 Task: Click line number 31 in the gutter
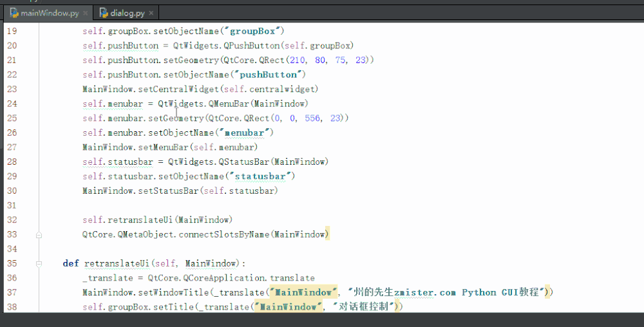tap(12, 205)
